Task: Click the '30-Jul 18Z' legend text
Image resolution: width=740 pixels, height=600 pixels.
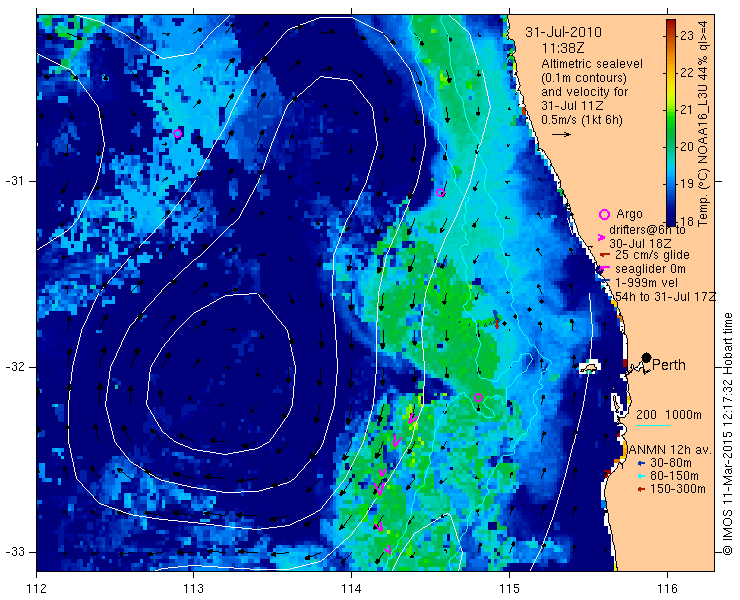Action: coord(638,244)
